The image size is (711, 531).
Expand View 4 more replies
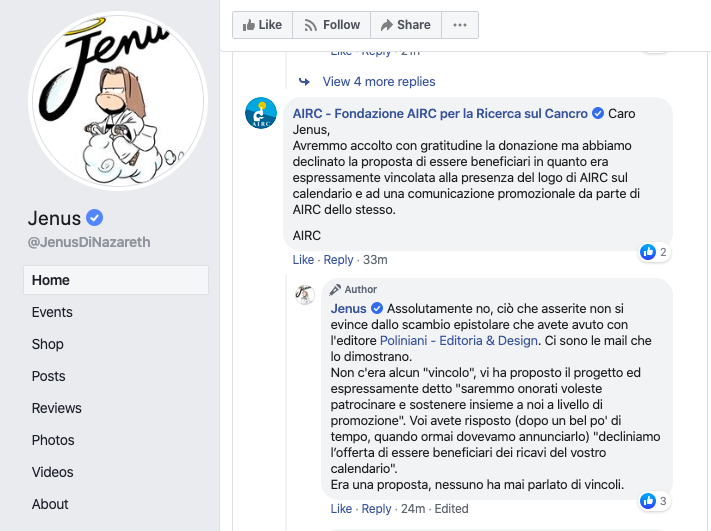pos(379,82)
